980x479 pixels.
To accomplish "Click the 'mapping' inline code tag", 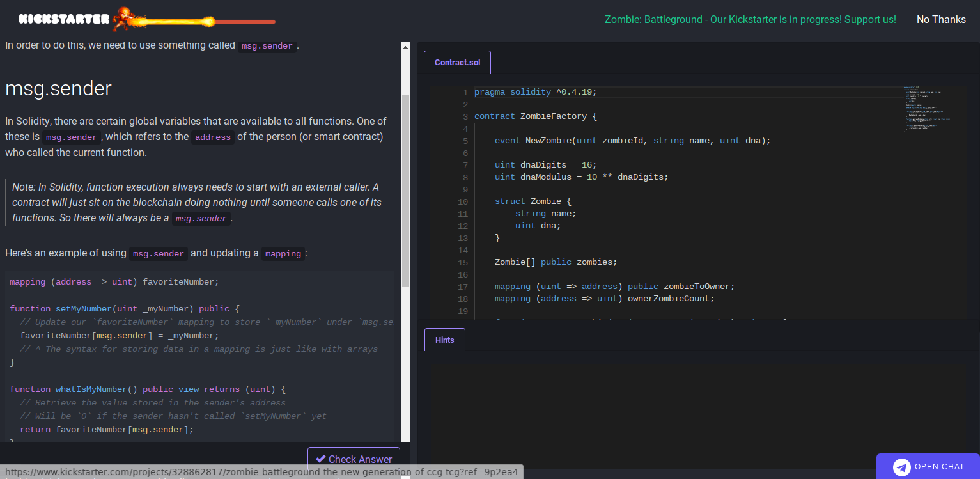I will pyautogui.click(x=283, y=254).
